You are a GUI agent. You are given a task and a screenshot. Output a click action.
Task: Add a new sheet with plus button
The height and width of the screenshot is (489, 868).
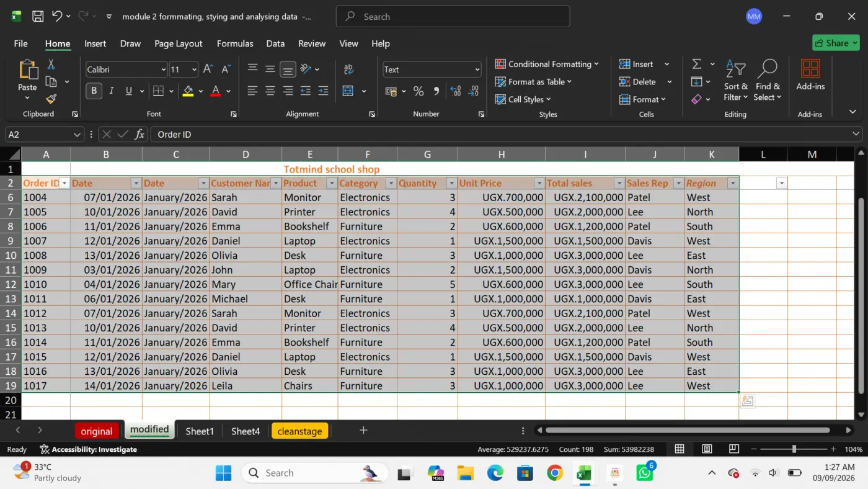pyautogui.click(x=364, y=430)
